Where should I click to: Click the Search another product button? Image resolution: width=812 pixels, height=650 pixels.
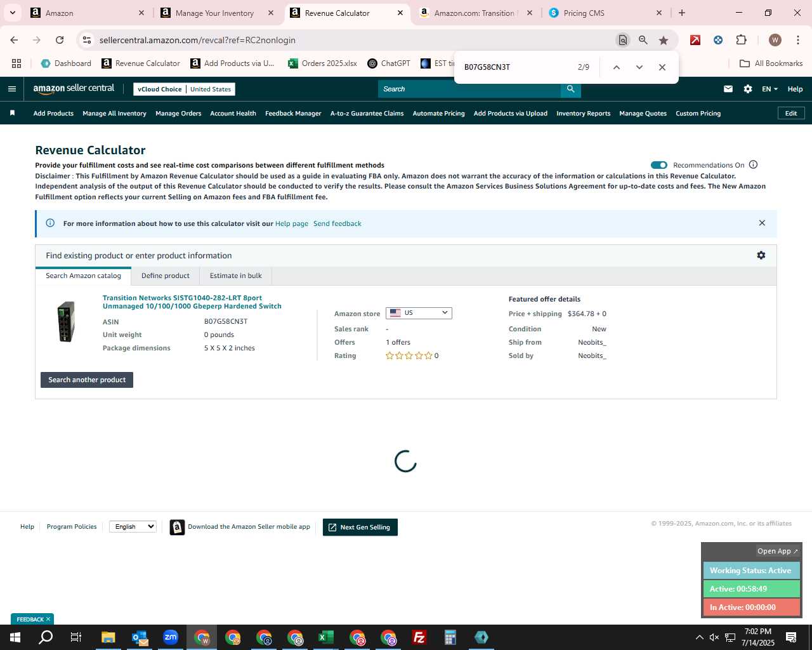click(87, 380)
